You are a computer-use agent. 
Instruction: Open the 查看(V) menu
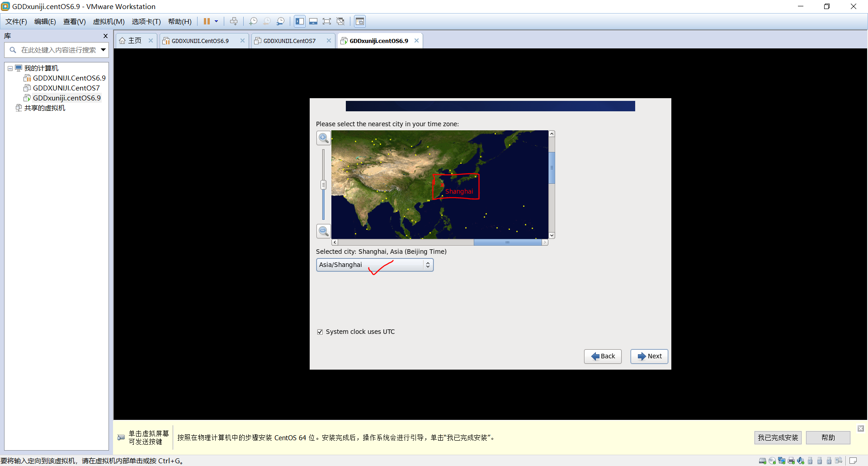[x=75, y=21]
